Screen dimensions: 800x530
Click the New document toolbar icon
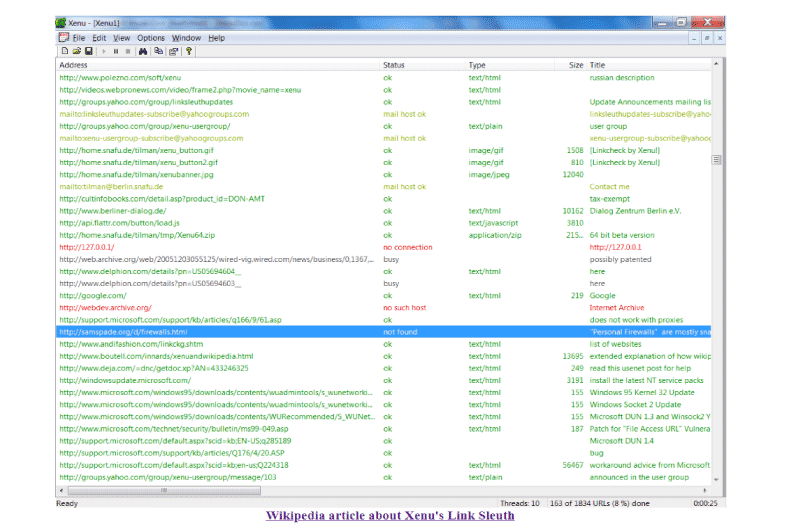(x=65, y=51)
